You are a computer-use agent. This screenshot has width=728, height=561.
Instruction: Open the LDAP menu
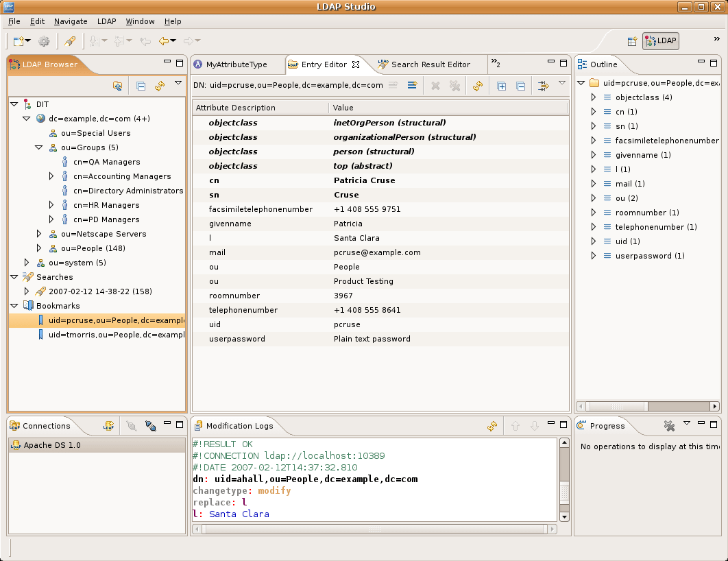pyautogui.click(x=106, y=21)
